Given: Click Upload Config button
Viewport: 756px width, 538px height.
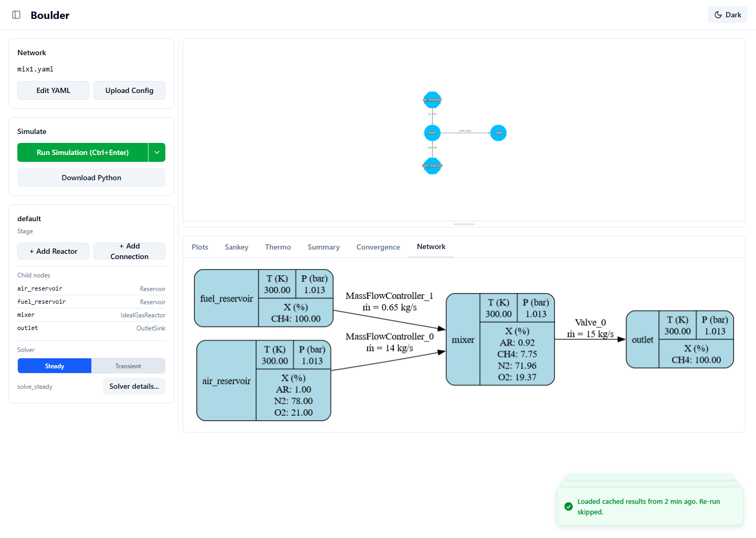Looking at the screenshot, I should tap(129, 90).
